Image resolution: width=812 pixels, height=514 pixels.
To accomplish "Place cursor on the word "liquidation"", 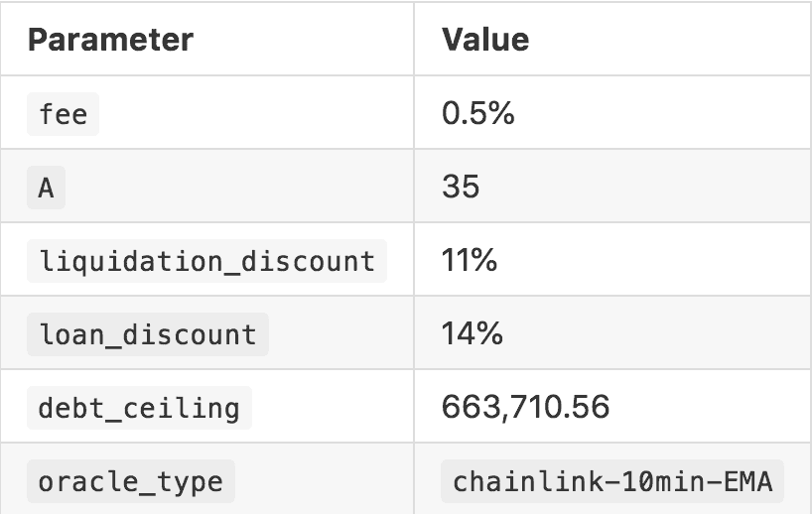I will 108,261.
